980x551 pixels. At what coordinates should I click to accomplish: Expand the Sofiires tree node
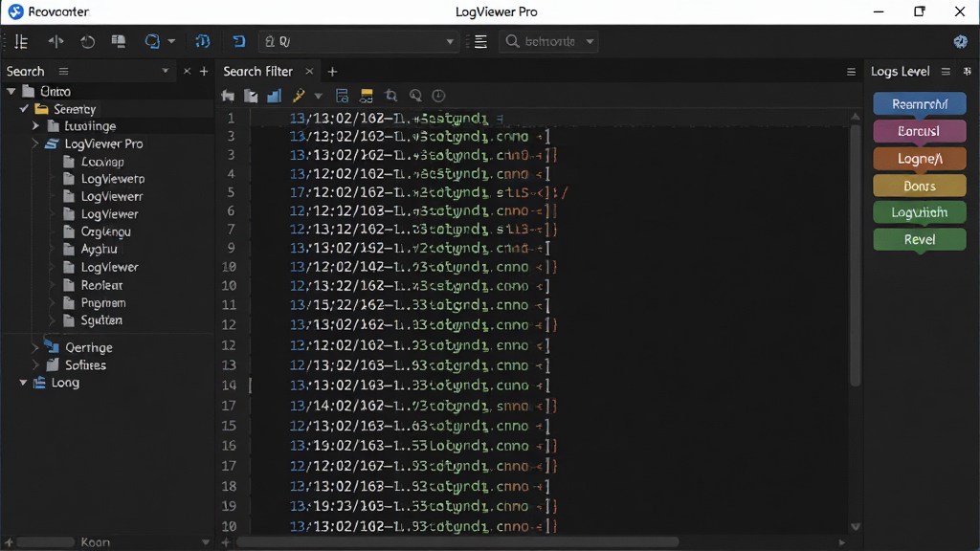click(35, 364)
